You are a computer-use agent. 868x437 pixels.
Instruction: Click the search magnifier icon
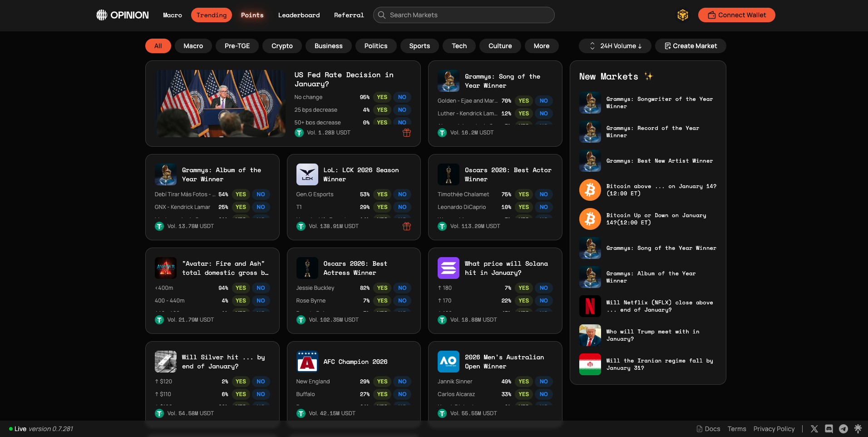point(382,15)
